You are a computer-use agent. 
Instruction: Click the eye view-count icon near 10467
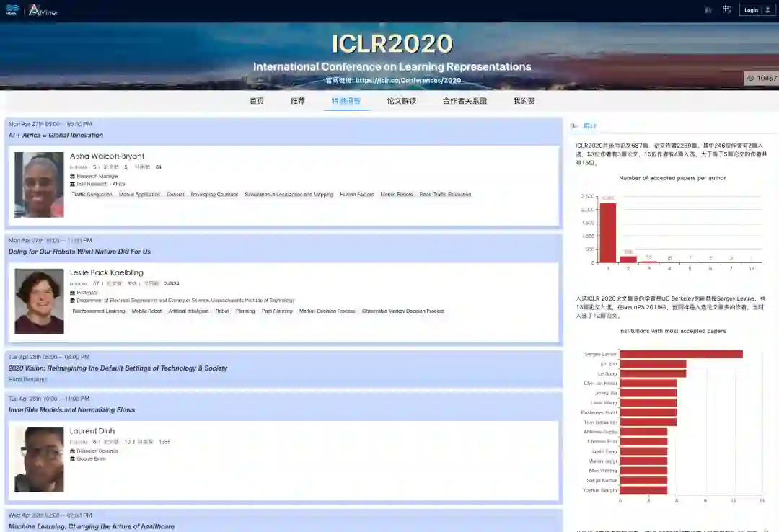751,78
